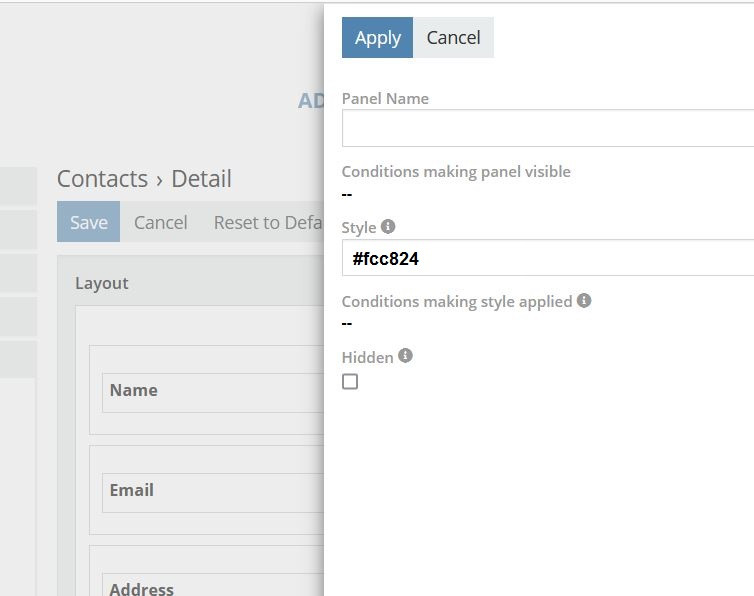Click info icon beside Conditions making style applied
The image size is (754, 596).
(584, 300)
